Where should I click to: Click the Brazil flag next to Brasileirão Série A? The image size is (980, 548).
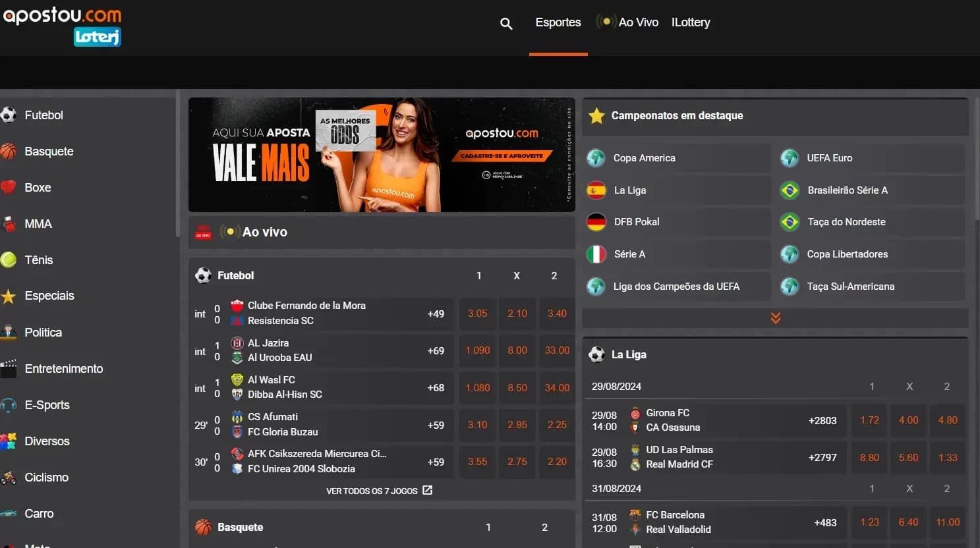[790, 190]
